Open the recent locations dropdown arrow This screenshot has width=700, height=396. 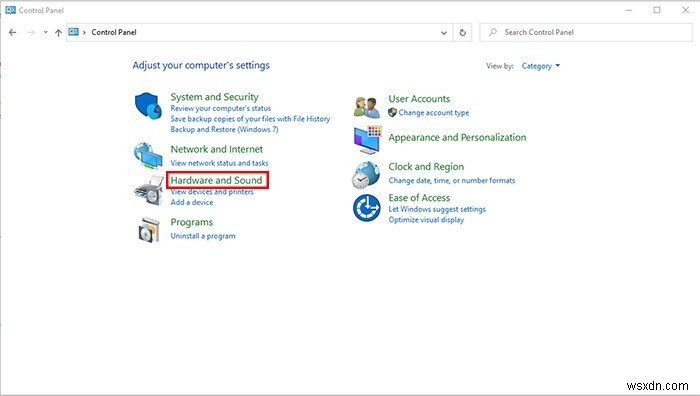coord(46,32)
